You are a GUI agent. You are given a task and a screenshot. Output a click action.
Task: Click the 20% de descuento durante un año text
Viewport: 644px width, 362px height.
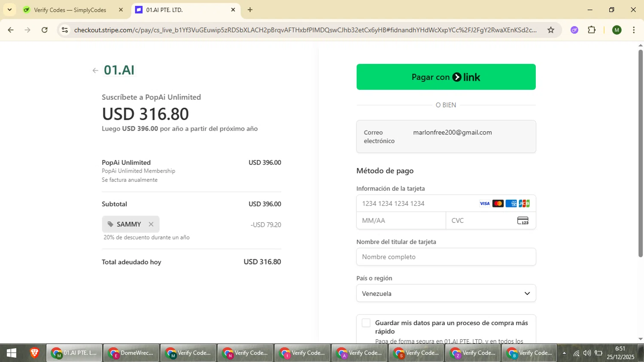146,237
